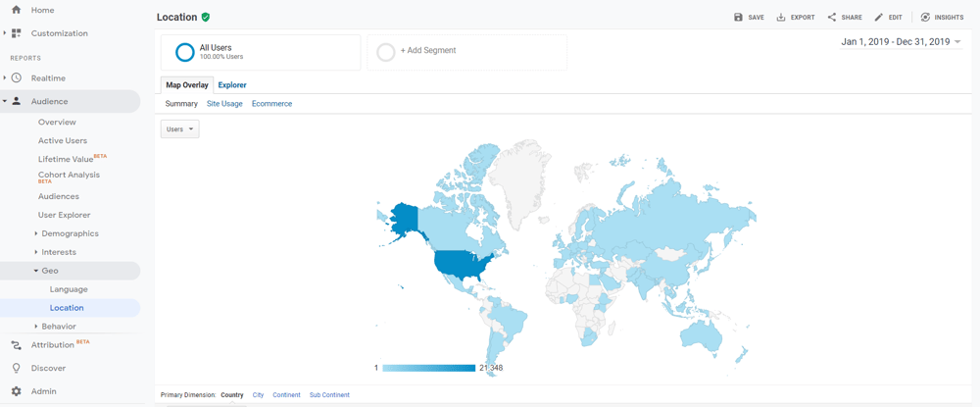Click the Admin gear icon
980x407 pixels.
17,391
